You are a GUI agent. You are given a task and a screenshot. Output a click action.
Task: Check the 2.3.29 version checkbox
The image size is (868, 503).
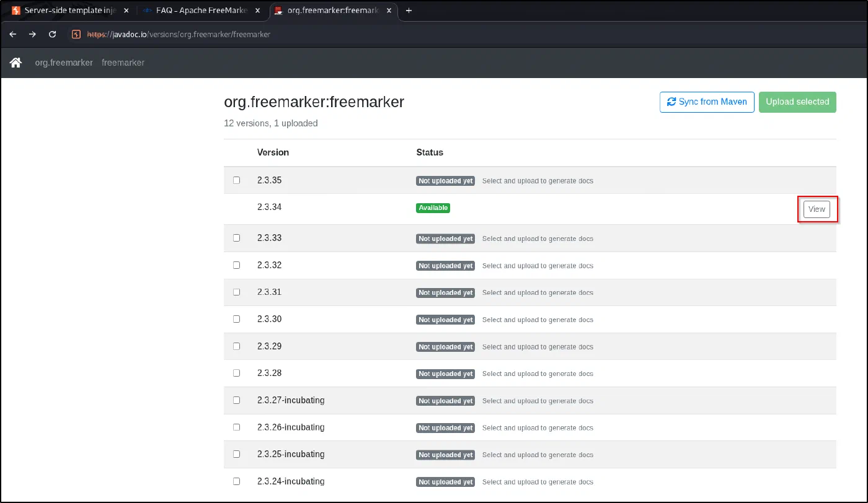pyautogui.click(x=236, y=346)
